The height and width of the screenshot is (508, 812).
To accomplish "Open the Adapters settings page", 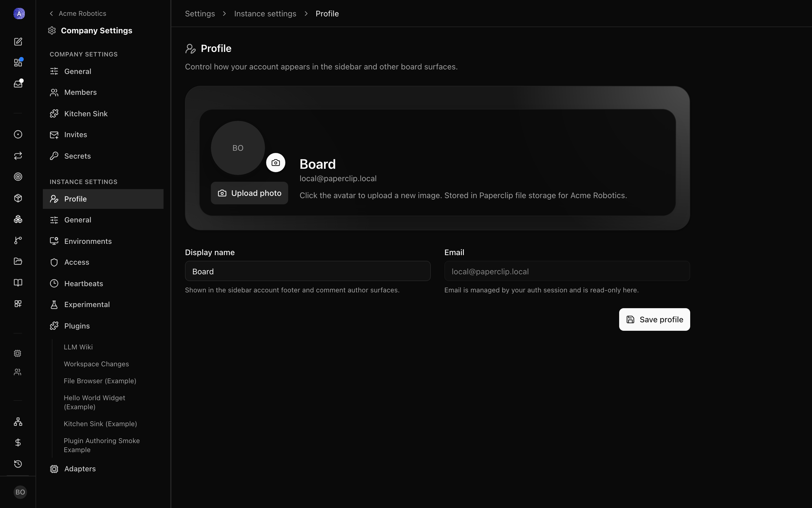I will pos(103,469).
